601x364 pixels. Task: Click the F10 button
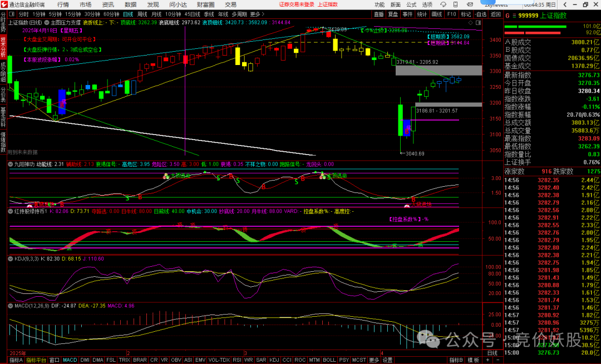click(x=451, y=14)
